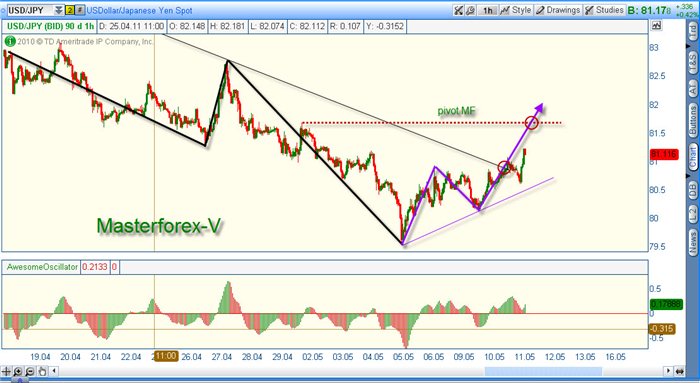Viewport: 700px width, 383px height.
Task: Open the Studies menu
Action: 604,10
